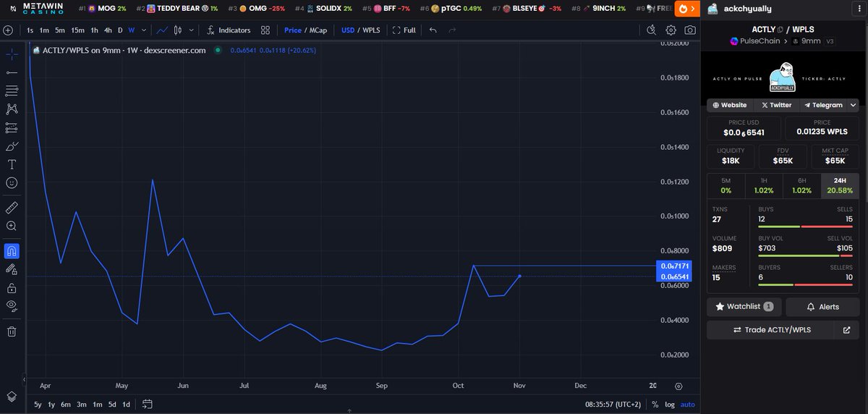Select the ruler measure tool
The image size is (868, 414).
[x=12, y=208]
